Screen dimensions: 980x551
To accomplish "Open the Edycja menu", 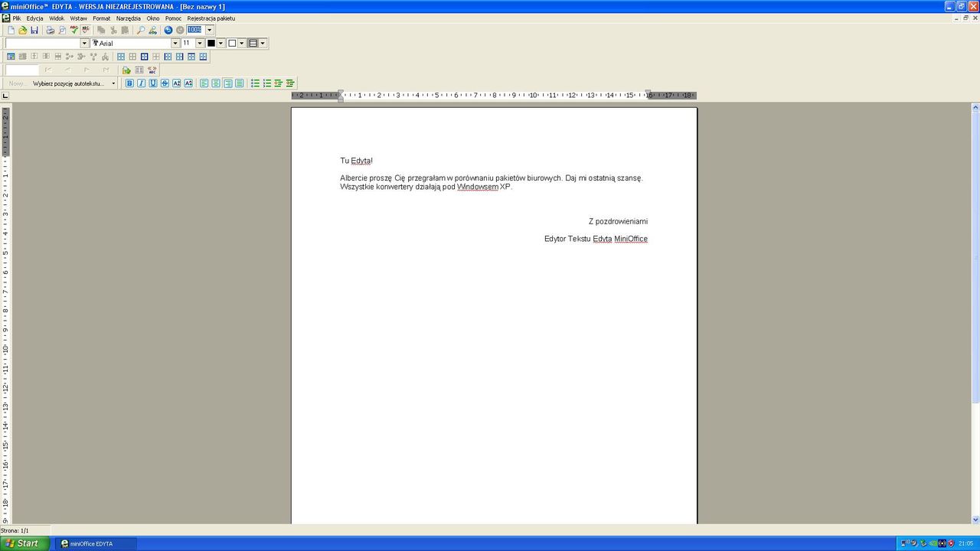I will click(x=34, y=18).
